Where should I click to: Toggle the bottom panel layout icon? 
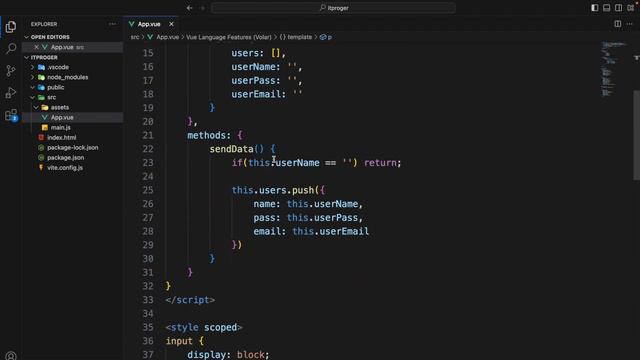pyautogui.click(x=607, y=8)
